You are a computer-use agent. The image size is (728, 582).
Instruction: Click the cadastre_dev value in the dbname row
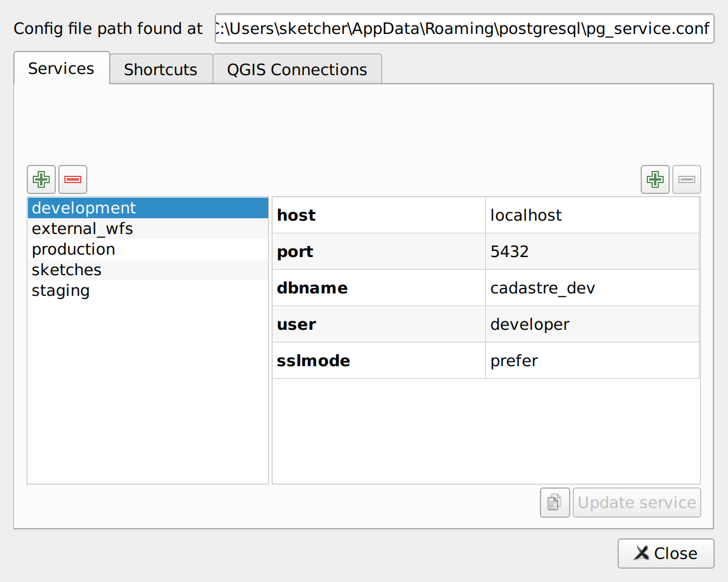click(x=542, y=288)
